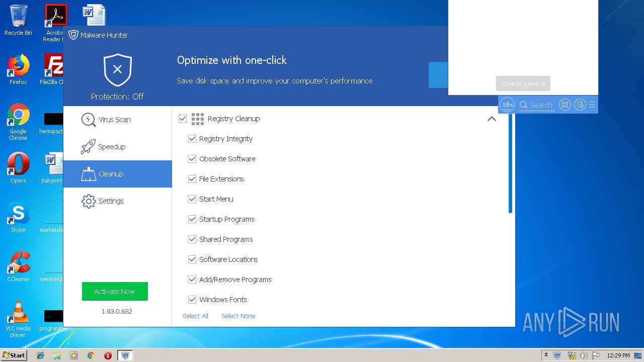Click the Settings gear icon
Viewport: 644px width, 362px height.
pyautogui.click(x=89, y=201)
